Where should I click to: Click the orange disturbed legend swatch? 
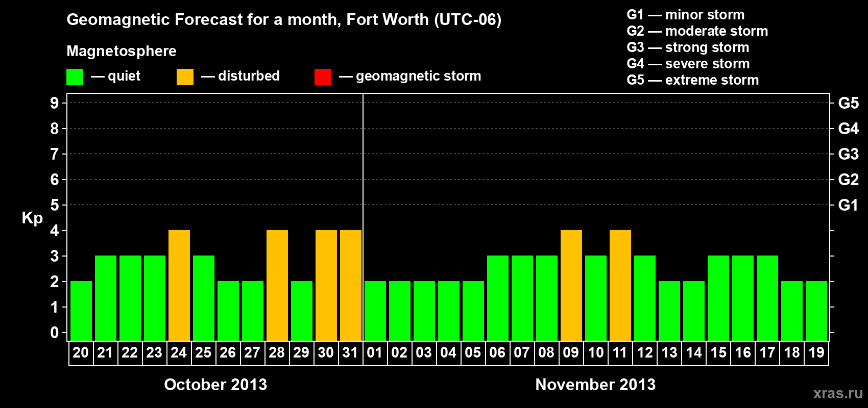click(185, 77)
